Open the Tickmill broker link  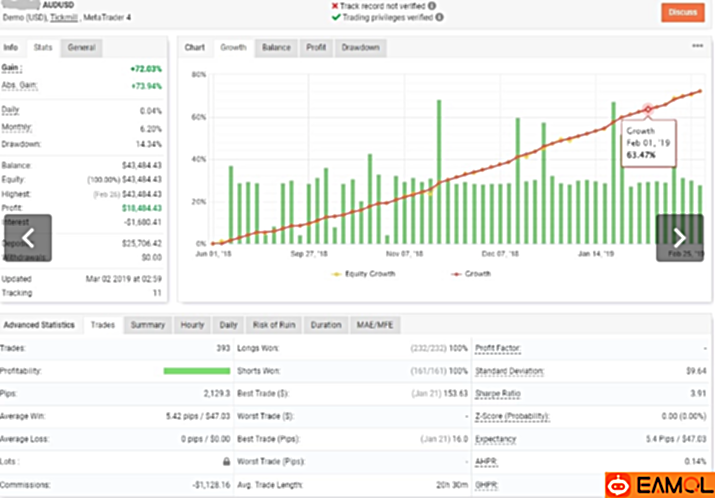(x=63, y=18)
